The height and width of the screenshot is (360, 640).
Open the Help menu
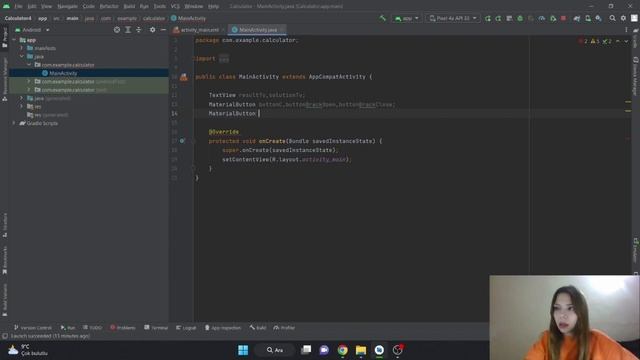(213, 6)
